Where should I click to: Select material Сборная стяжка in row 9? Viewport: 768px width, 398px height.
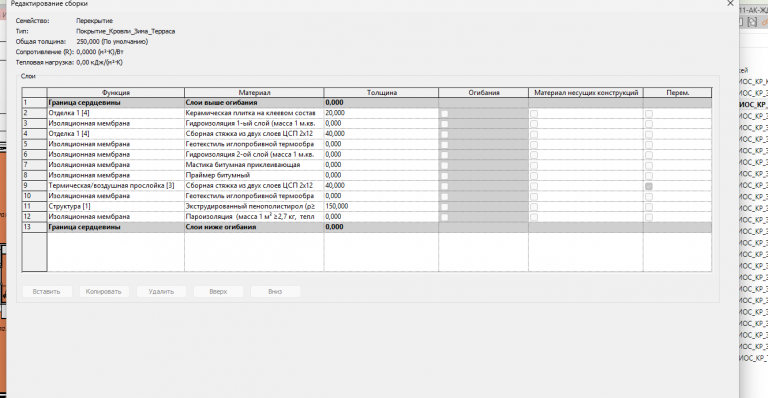click(x=254, y=186)
